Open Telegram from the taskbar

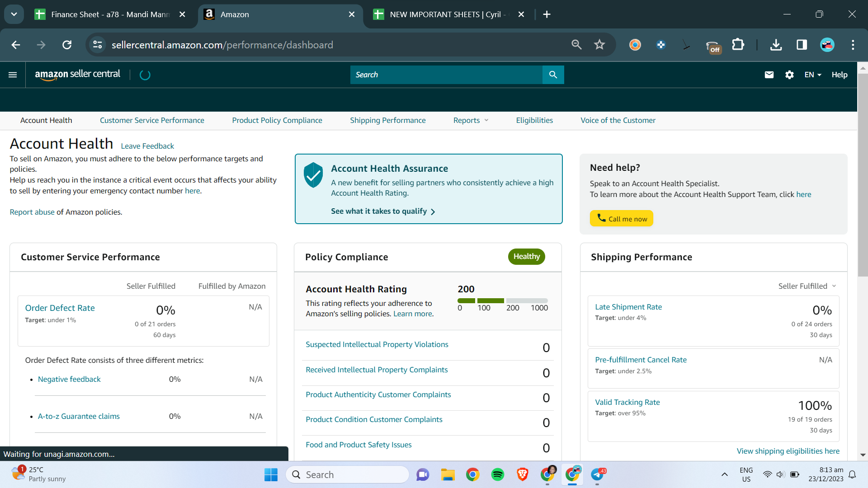pyautogui.click(x=598, y=474)
